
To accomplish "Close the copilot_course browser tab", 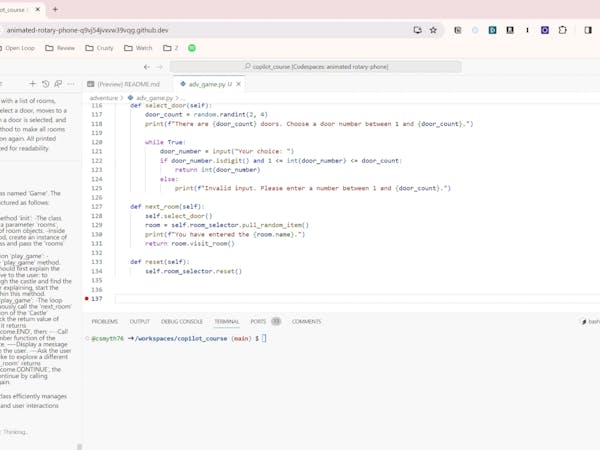I will 38,10.
